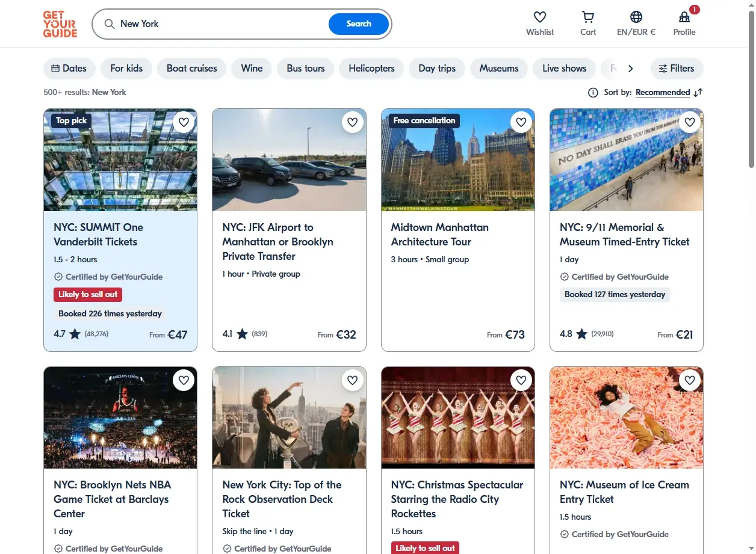Click the magnifier icon in search box
This screenshot has width=756, height=554.
click(110, 24)
